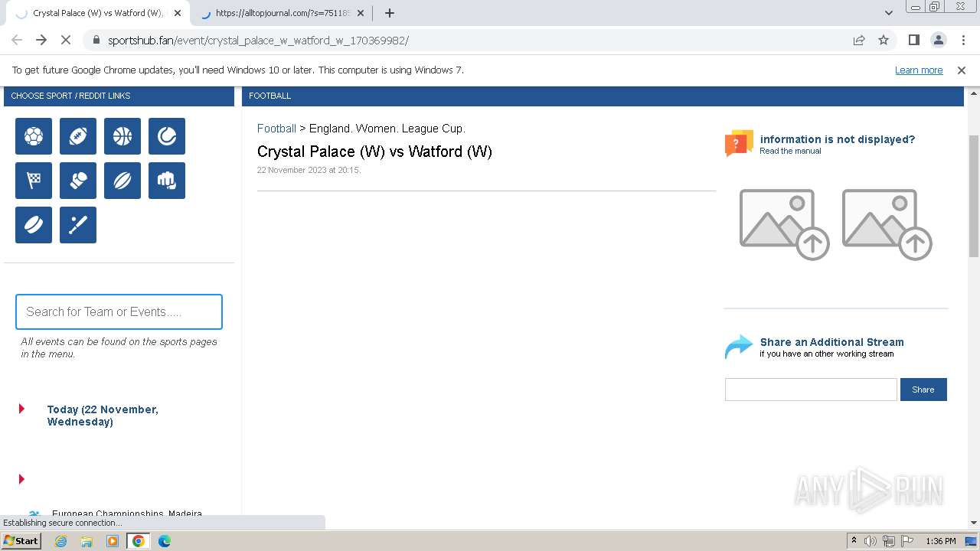Viewport: 980px width, 551px height.
Task: Select the basketball sport icon
Action: point(122,136)
